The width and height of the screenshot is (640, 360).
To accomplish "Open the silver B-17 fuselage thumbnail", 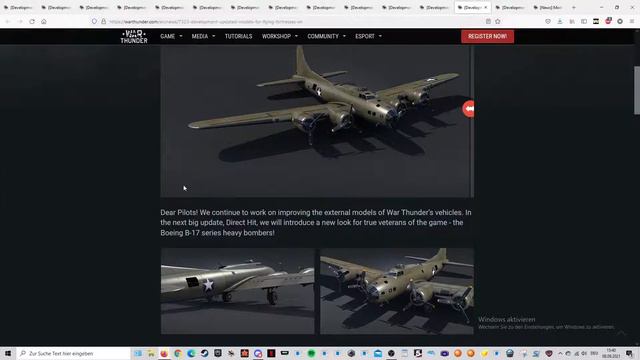I will (238, 291).
